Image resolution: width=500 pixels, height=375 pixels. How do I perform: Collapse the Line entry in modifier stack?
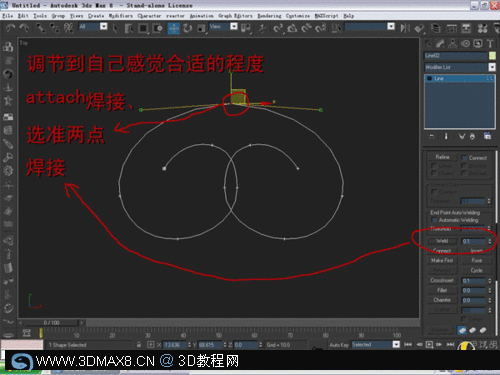click(430, 79)
